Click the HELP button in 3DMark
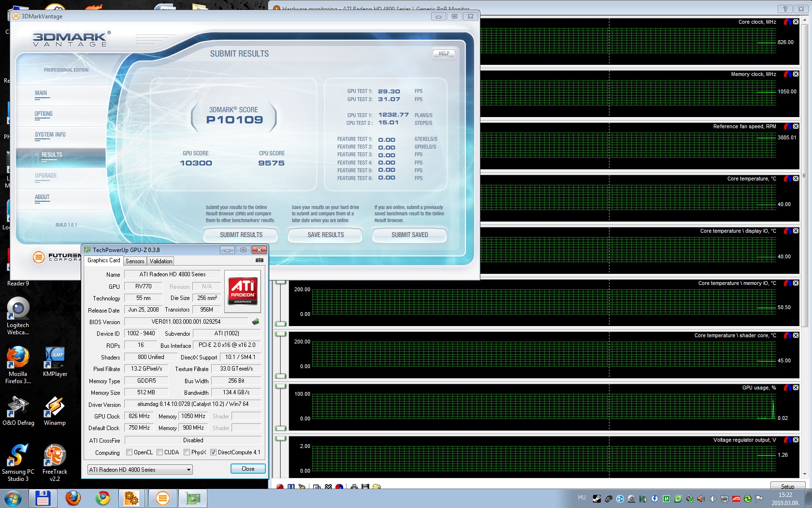This screenshot has width=812, height=508. 444,54
